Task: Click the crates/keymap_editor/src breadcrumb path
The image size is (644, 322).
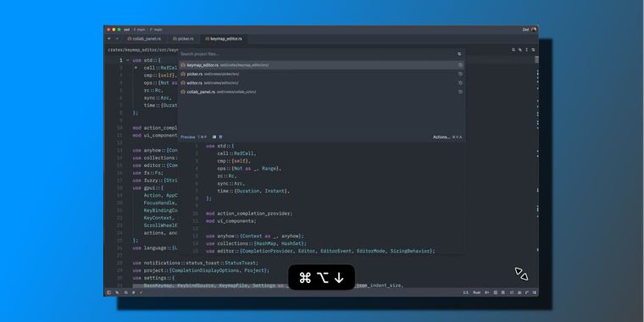Action: coord(143,50)
